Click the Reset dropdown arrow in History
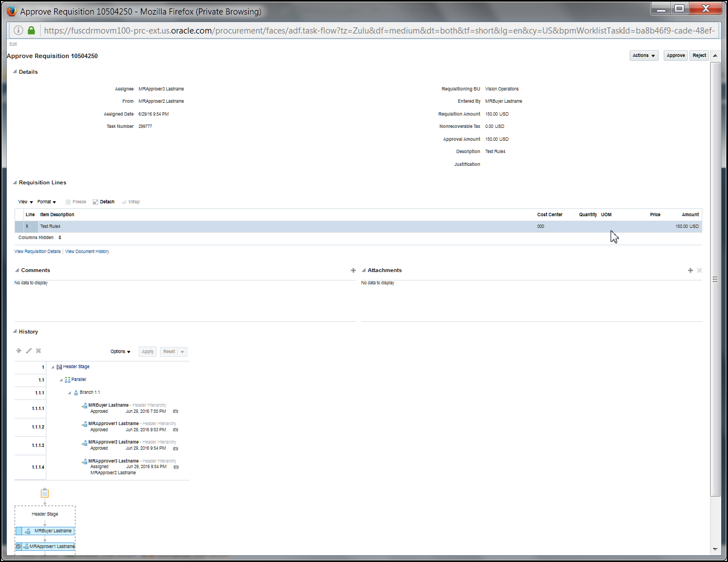The height and width of the screenshot is (562, 728). (183, 351)
